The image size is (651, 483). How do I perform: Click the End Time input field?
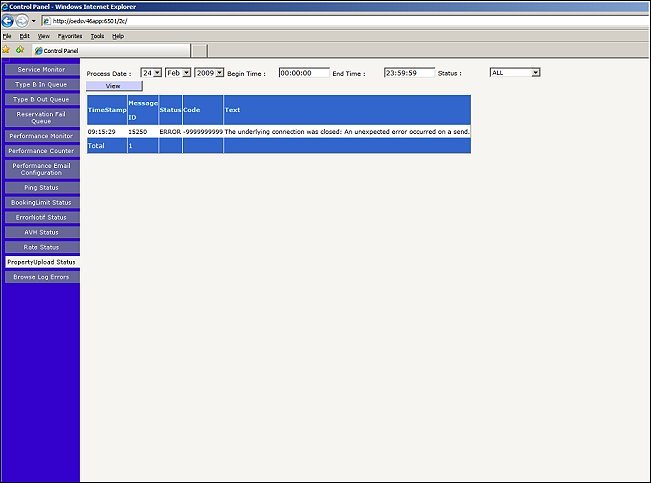tap(409, 73)
